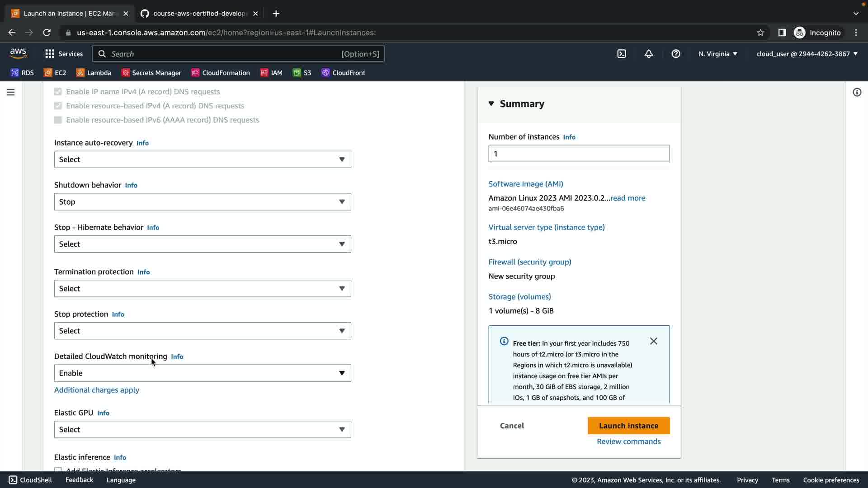The width and height of the screenshot is (868, 488).
Task: Switch to the course-aws-certified-developer GitHub tab
Action: (x=199, y=14)
